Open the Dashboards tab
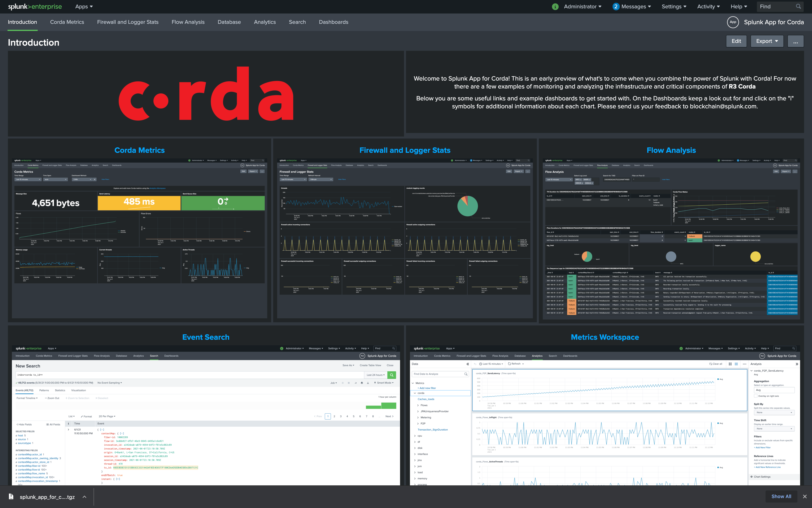Viewport: 812px width, 508px height. pos(333,22)
